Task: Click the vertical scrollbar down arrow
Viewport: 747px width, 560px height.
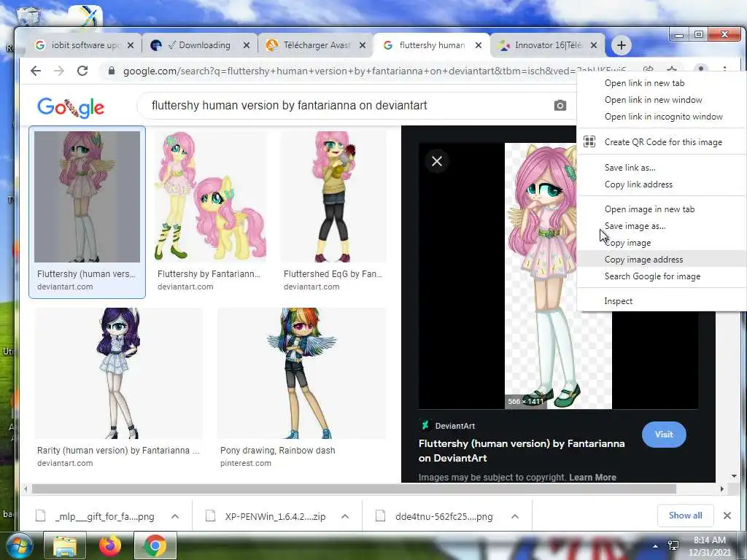Action: [x=734, y=475]
